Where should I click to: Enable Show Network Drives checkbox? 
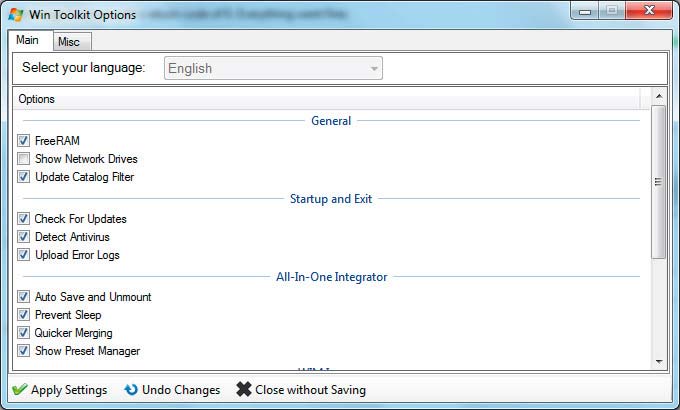(23, 158)
